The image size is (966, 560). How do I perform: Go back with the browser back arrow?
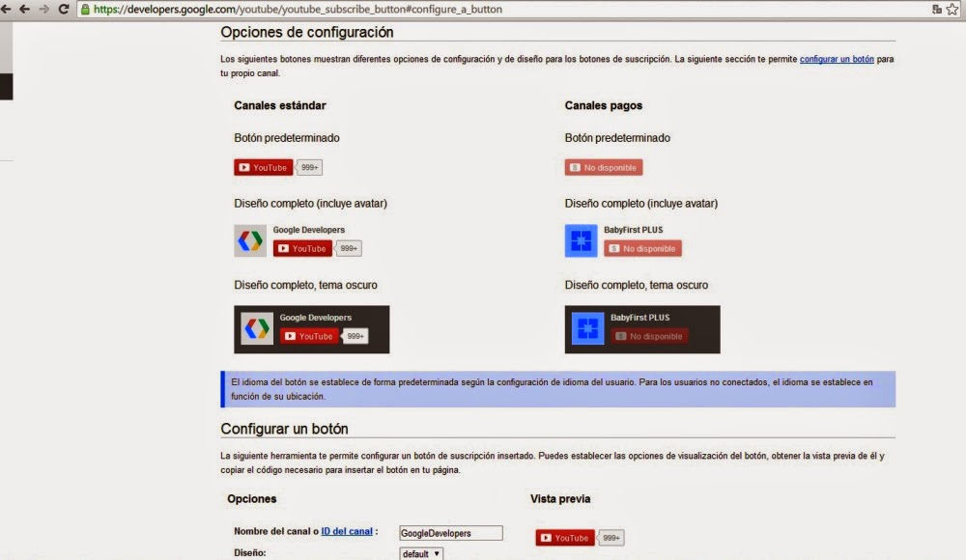pos(24,10)
